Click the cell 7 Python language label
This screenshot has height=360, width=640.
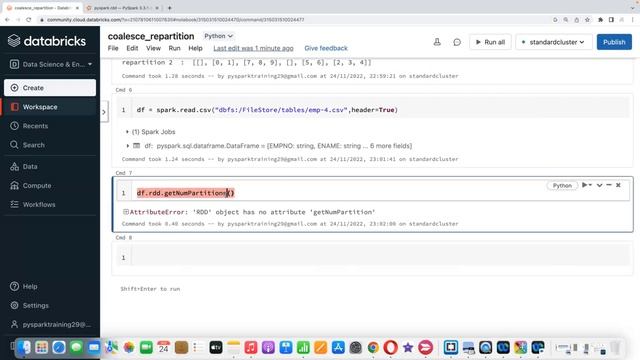tap(562, 185)
